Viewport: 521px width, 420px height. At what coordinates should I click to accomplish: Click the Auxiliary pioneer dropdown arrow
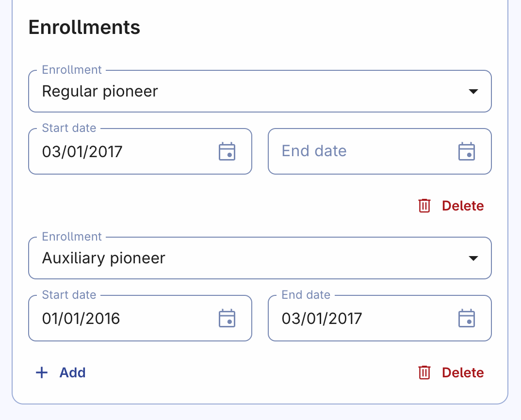pos(474,258)
